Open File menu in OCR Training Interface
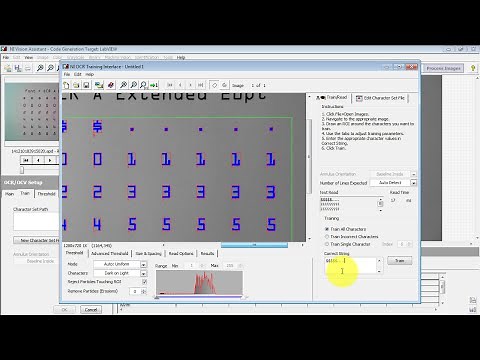The width and height of the screenshot is (480, 360). point(67,74)
